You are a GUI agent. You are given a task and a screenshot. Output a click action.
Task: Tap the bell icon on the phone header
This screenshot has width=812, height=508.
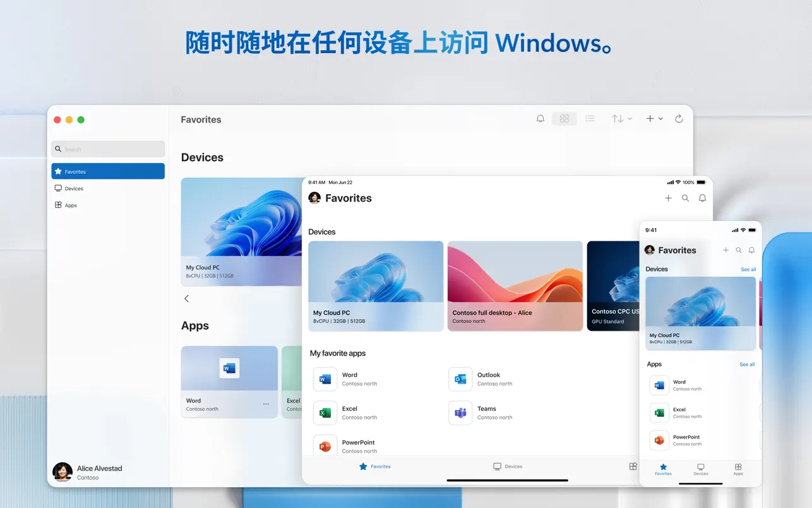click(751, 250)
